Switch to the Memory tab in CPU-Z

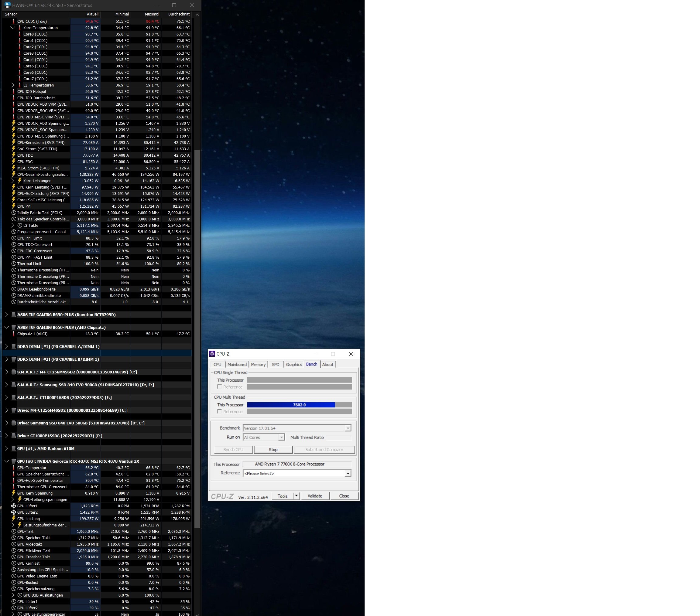(x=258, y=364)
